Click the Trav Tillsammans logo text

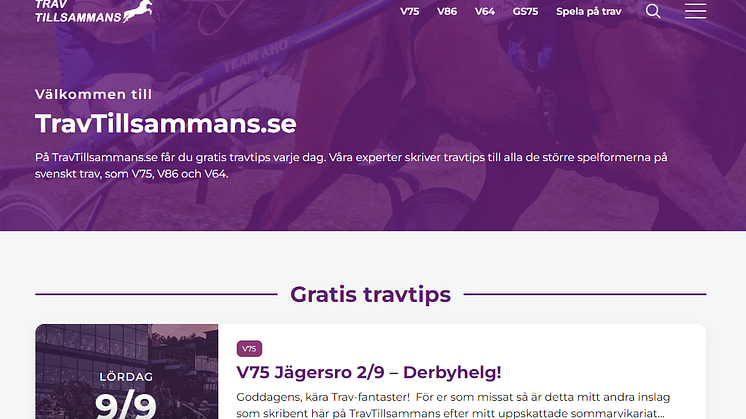pyautogui.click(x=79, y=11)
